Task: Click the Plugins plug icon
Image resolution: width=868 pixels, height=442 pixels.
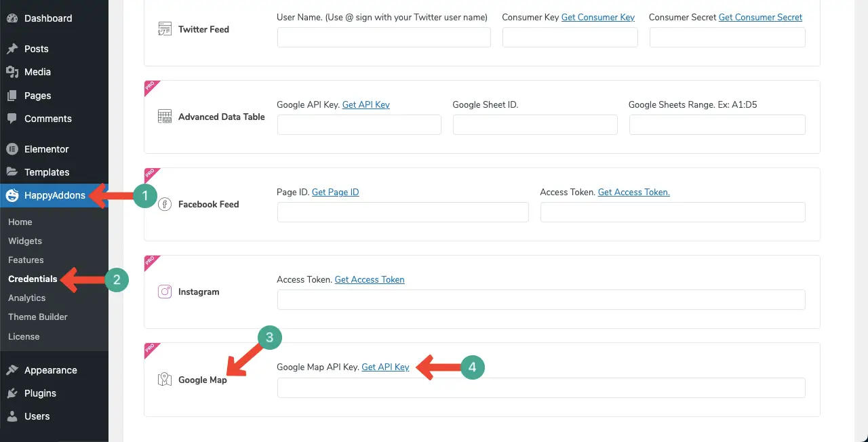Action: [x=12, y=393]
